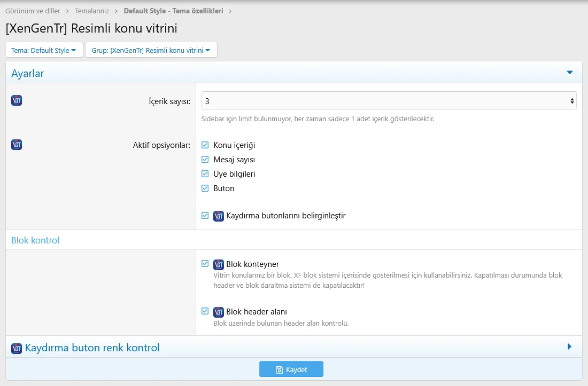
Task: Expand the Kaydırma buton renk kontrol section
Action: (569, 347)
